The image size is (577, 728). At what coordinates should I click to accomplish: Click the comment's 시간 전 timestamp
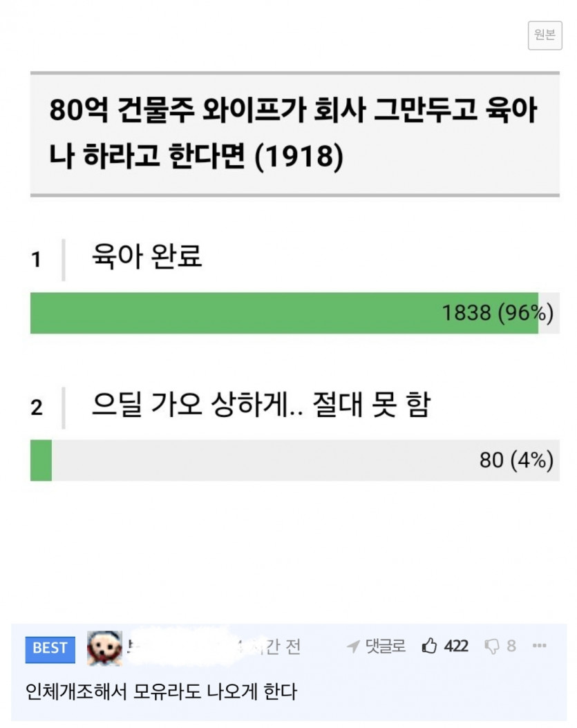pos(275,647)
